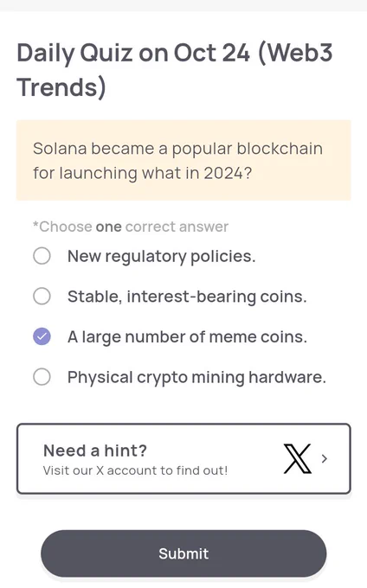
Task: Click the 'Need a hint?' heading
Action: click(95, 451)
